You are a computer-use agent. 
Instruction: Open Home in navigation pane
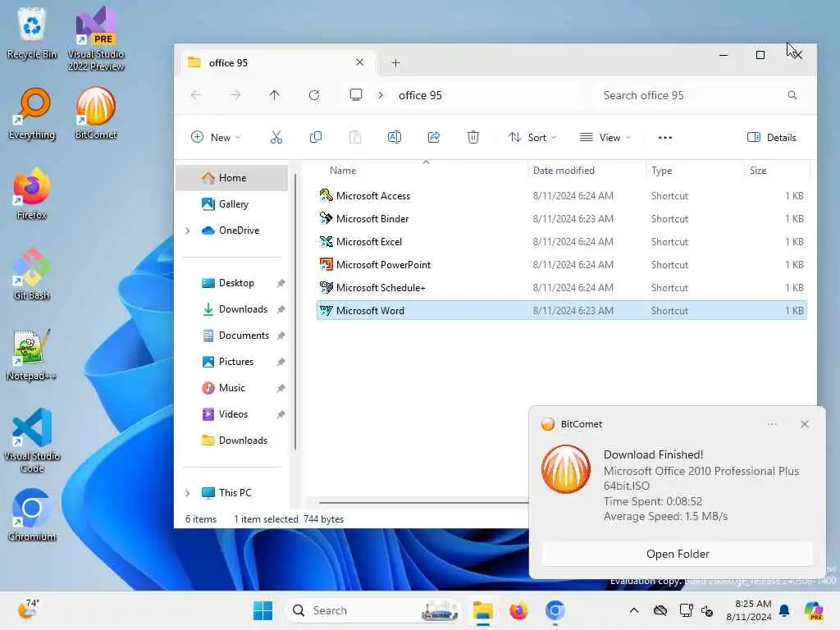231,178
